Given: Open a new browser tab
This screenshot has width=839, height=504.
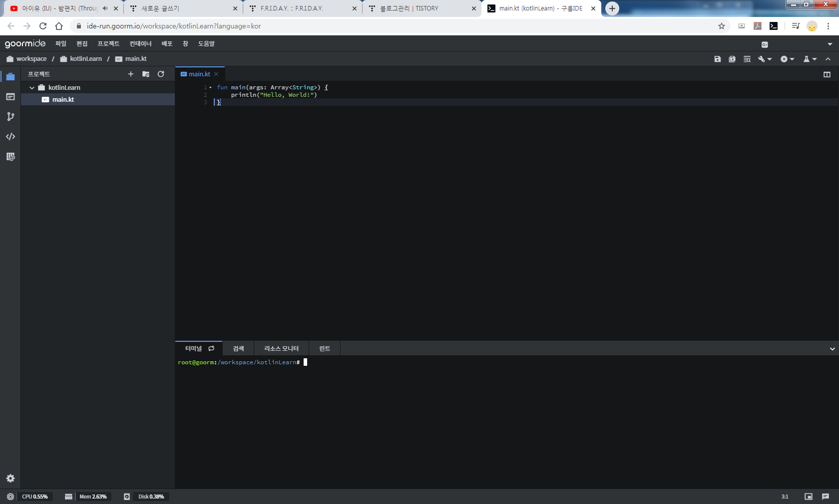Looking at the screenshot, I should click(x=612, y=8).
